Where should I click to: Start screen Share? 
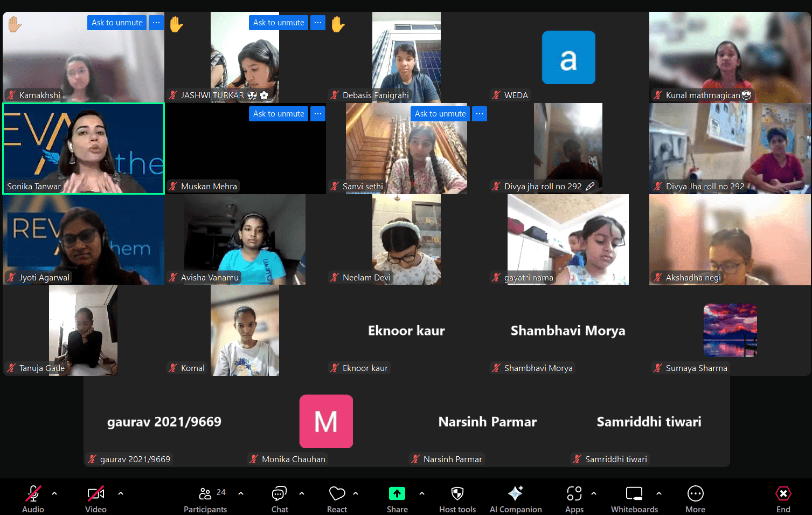pyautogui.click(x=397, y=499)
